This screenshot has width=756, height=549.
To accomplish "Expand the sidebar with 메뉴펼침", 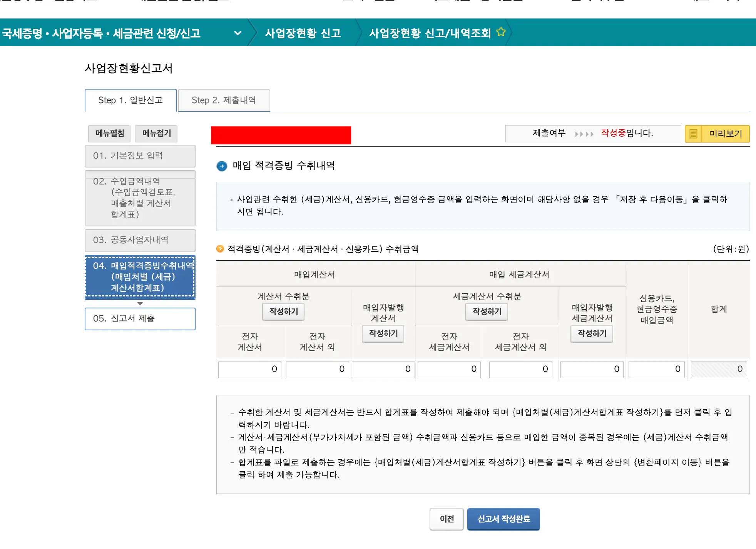I will click(109, 133).
